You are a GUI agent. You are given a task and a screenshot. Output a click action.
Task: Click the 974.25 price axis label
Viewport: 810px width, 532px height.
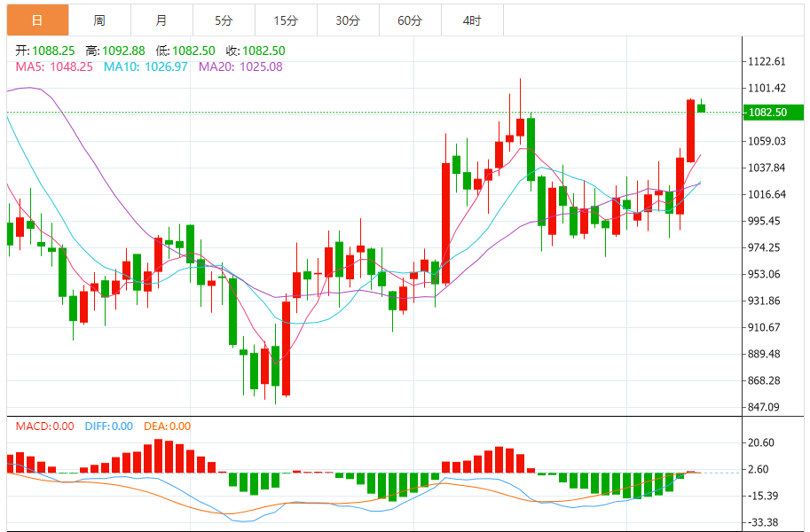pos(764,247)
